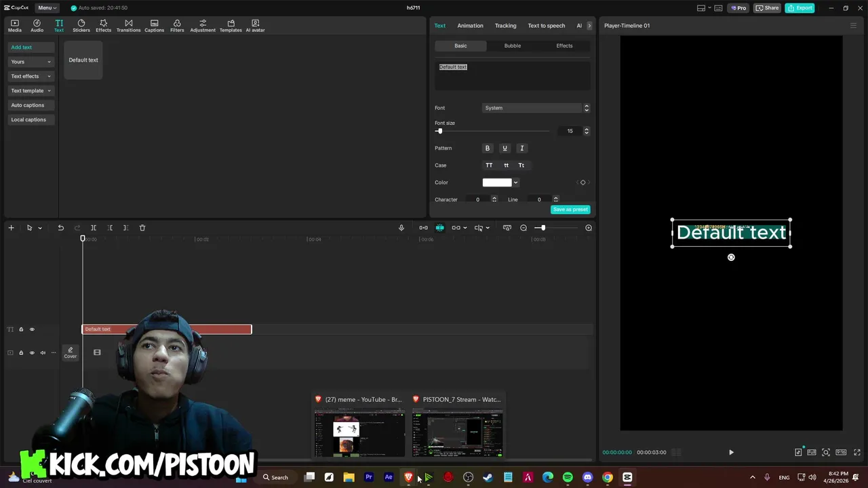Switch to the Tracking tab
The image size is (868, 488).
coord(505,26)
